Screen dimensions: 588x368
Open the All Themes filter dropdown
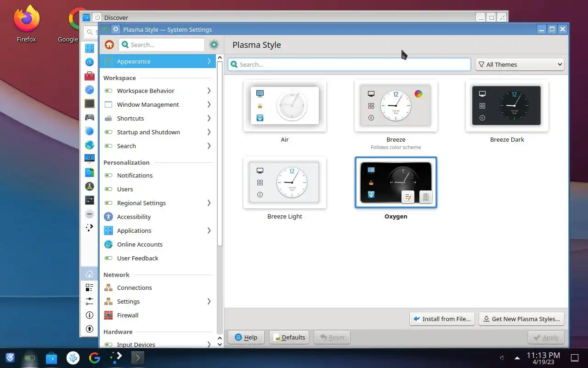520,64
